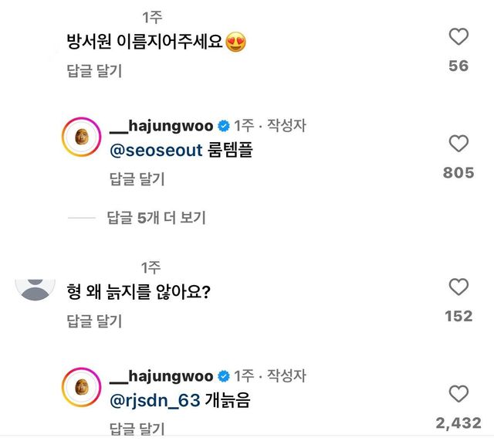The height and width of the screenshot is (448, 494).
Task: Visit __hajungwoo username above "개늙음"
Action: tap(162, 376)
